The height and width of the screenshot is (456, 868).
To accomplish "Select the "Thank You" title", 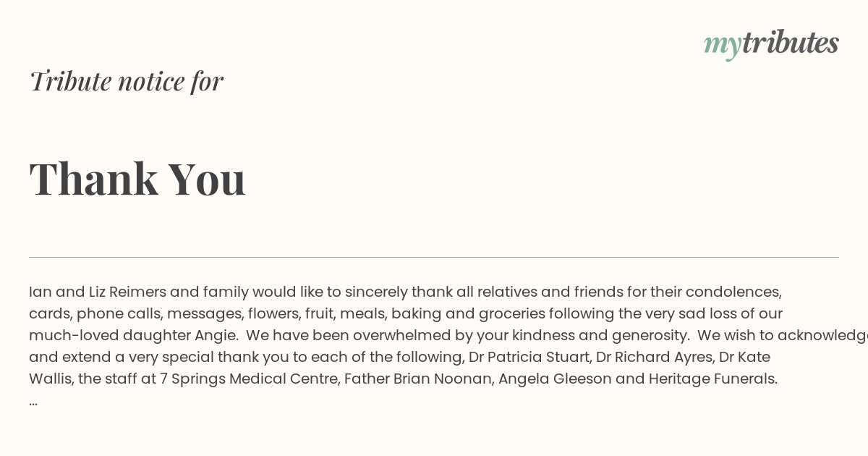I will [x=137, y=179].
